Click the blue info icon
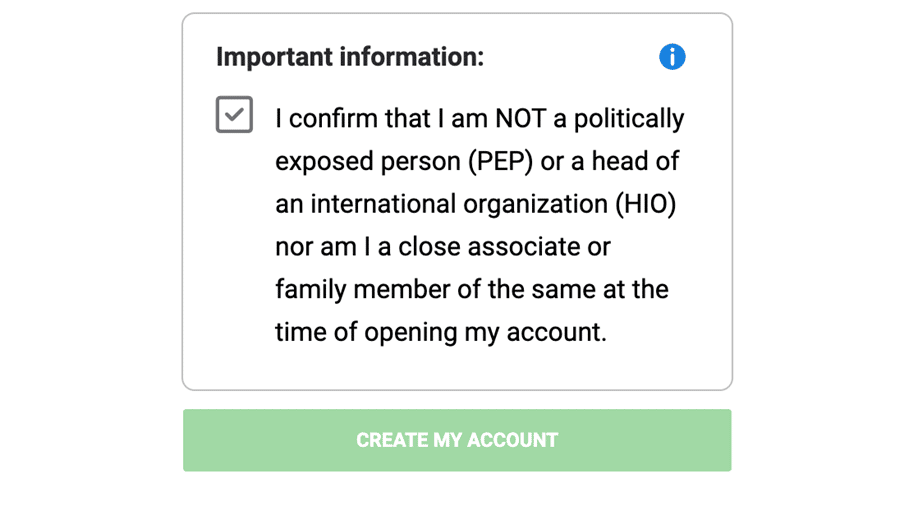This screenshot has height=506, width=918. (x=672, y=57)
